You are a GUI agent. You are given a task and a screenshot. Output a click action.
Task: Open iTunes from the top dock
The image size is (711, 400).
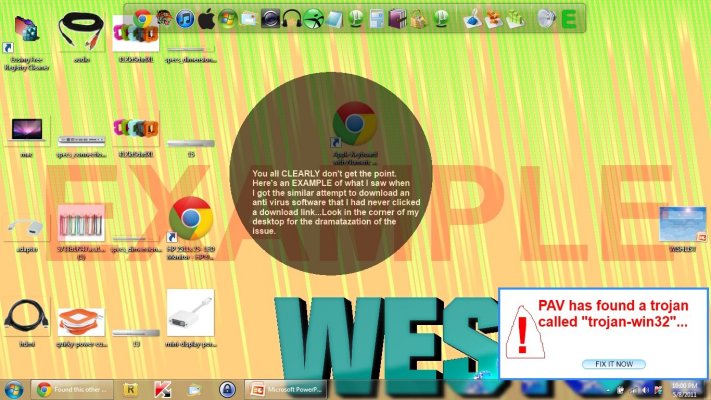[x=185, y=20]
